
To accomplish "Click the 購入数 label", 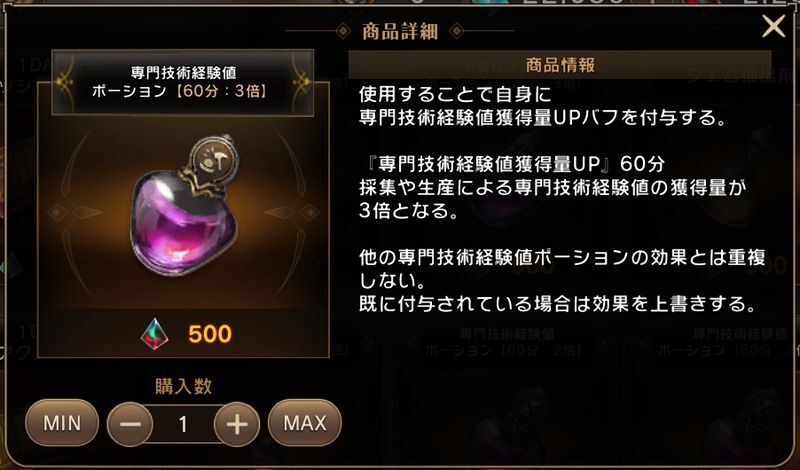I will [183, 386].
